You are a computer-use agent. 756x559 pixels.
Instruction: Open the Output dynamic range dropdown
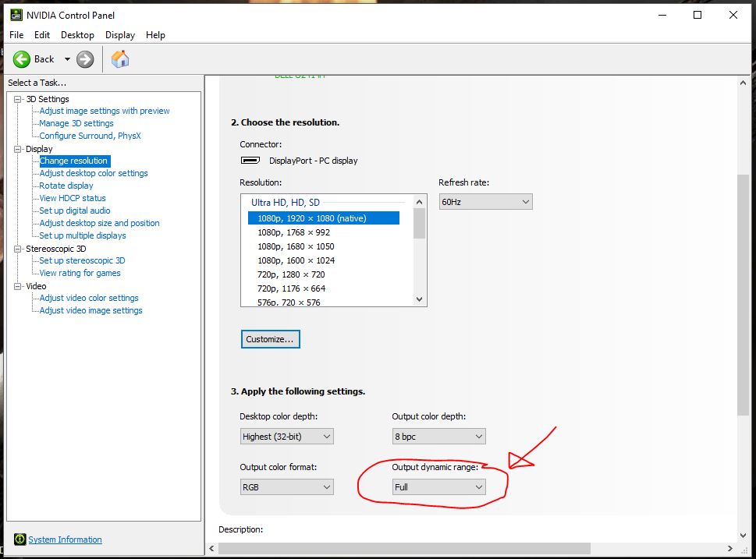tap(438, 487)
